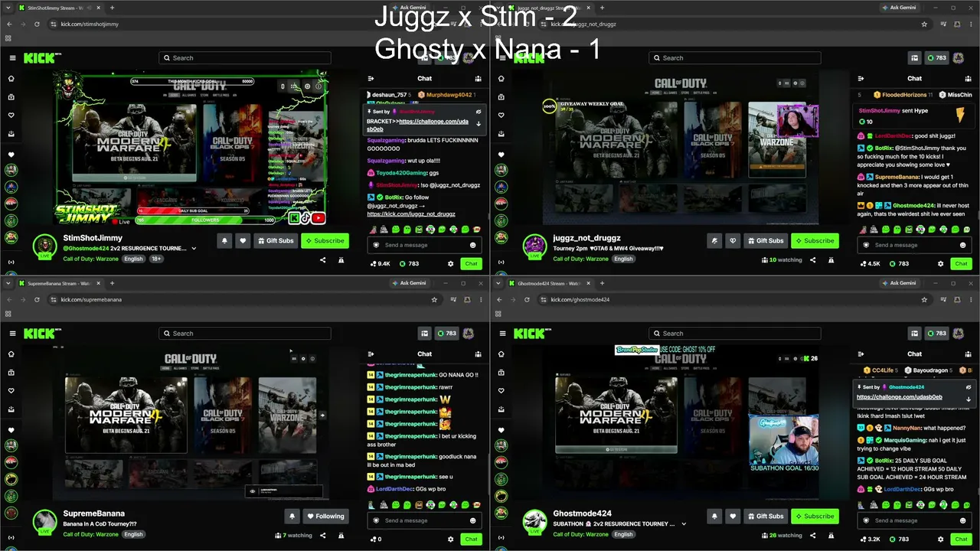Unfollow SupremeBanana via the Following button
980x551 pixels.
[x=325, y=516]
